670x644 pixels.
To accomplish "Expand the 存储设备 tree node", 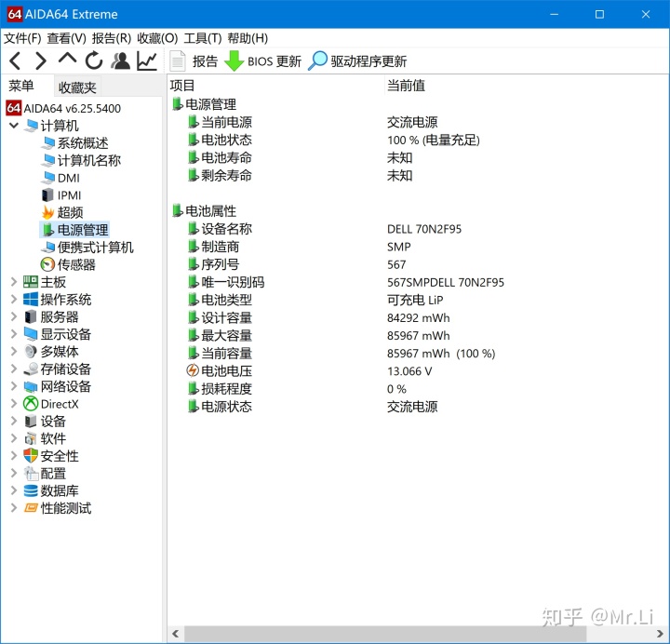I will point(14,369).
